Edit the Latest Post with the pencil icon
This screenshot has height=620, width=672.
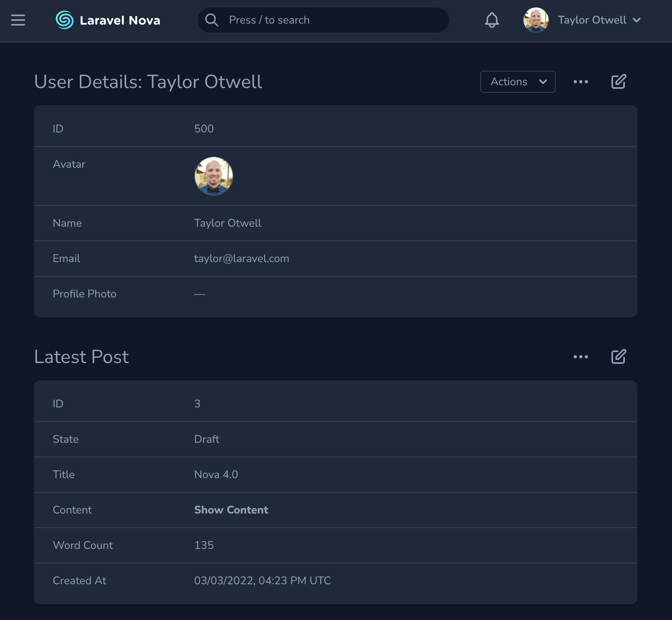618,356
